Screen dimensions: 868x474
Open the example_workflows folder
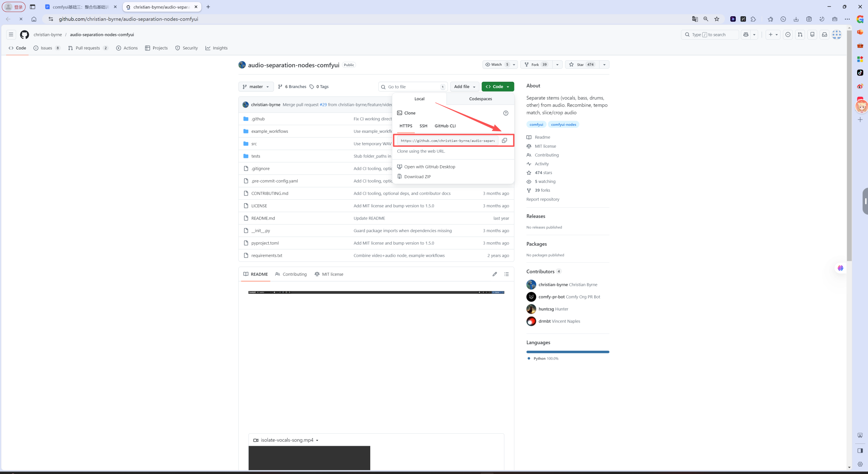click(x=270, y=131)
